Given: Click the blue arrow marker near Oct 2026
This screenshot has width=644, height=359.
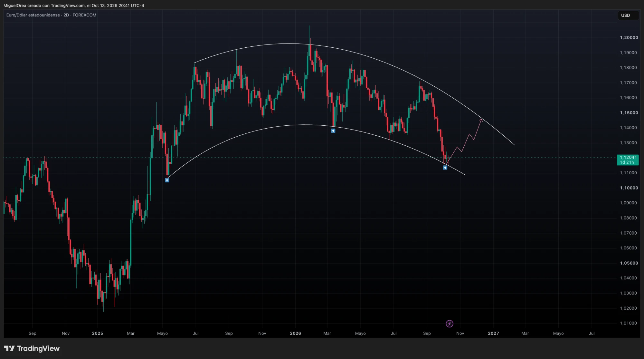Looking at the screenshot, I should [x=445, y=168].
